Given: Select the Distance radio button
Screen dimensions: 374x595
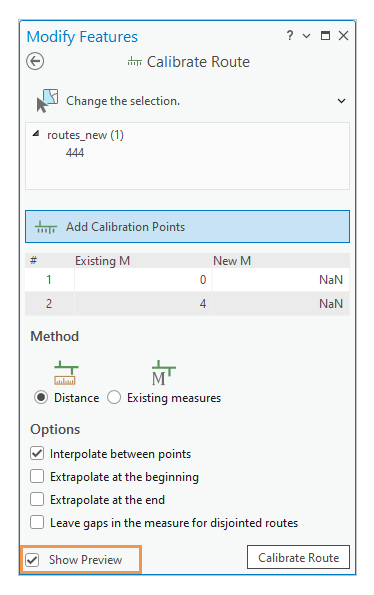Looking at the screenshot, I should 41,398.
